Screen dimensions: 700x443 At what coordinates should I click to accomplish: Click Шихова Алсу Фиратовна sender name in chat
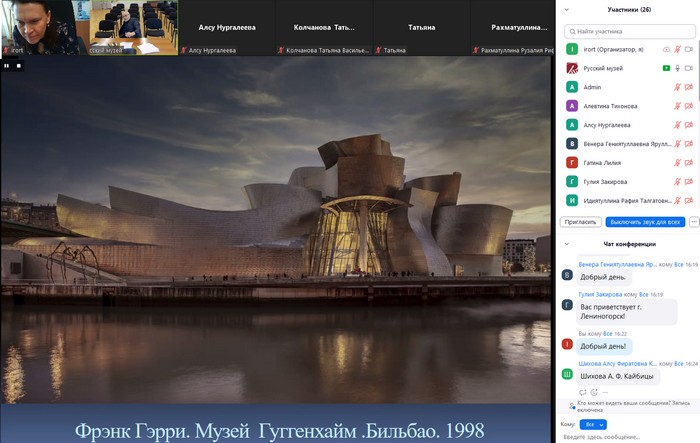(617, 364)
